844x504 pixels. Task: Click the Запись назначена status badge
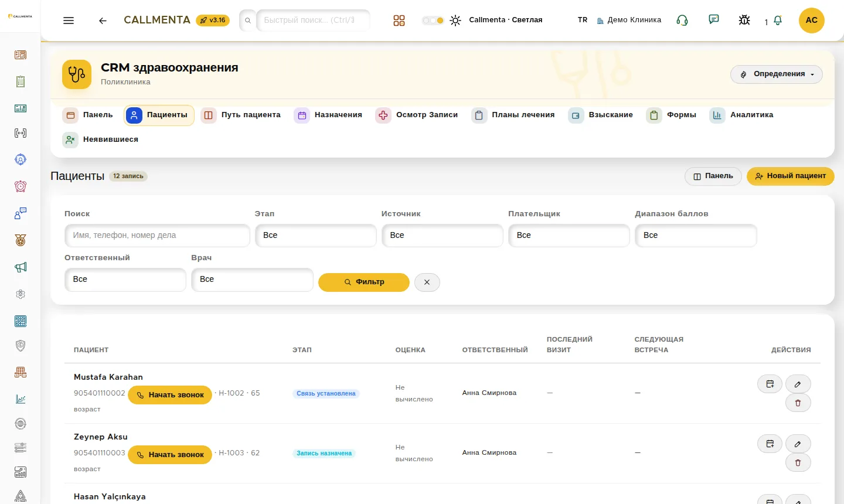[x=324, y=454]
